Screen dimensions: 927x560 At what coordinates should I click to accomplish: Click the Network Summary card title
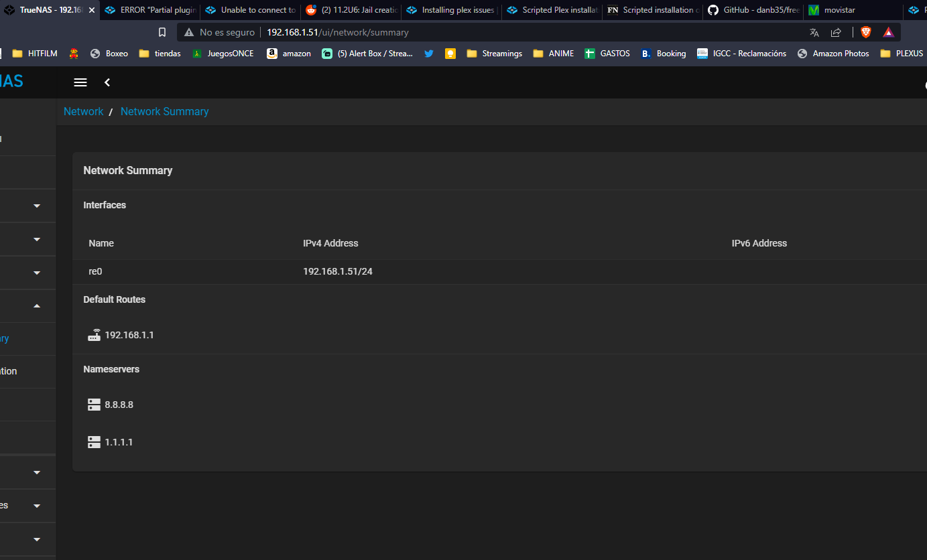(128, 171)
